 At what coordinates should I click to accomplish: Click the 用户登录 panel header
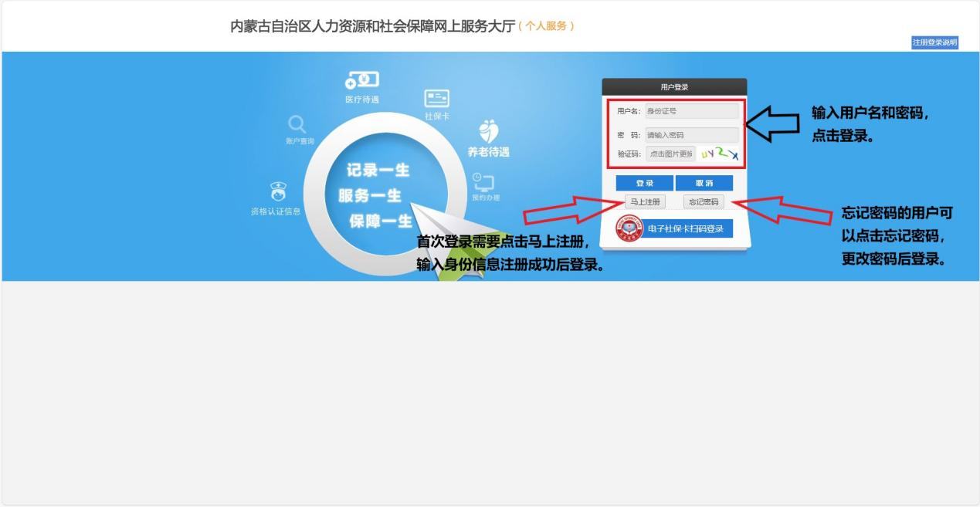[x=674, y=87]
